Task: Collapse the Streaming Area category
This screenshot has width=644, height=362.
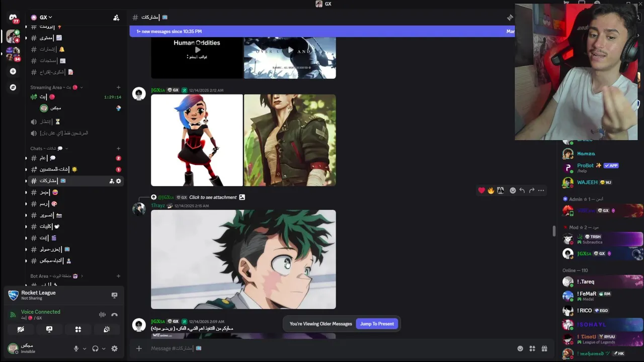Action: pos(56,87)
